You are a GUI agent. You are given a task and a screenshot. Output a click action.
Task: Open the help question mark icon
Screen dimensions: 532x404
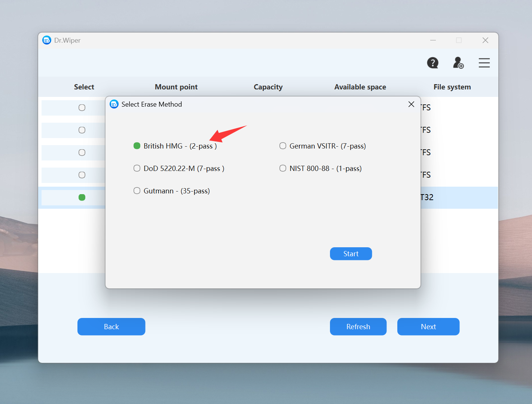tap(433, 63)
